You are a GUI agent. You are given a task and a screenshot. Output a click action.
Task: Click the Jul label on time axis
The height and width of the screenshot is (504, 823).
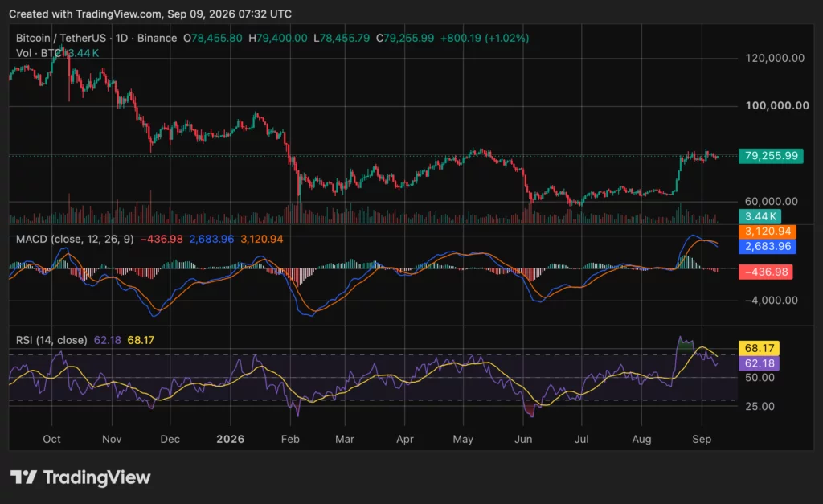point(582,439)
